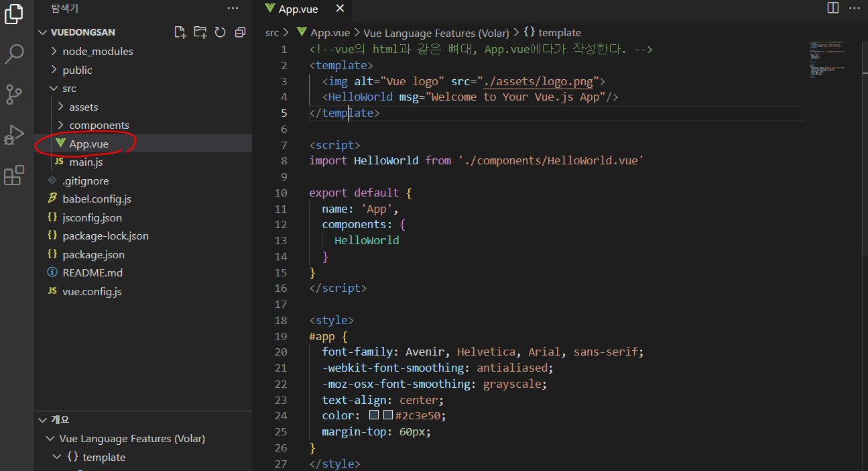
Task: Open editor more actions ellipsis
Action: (x=854, y=8)
